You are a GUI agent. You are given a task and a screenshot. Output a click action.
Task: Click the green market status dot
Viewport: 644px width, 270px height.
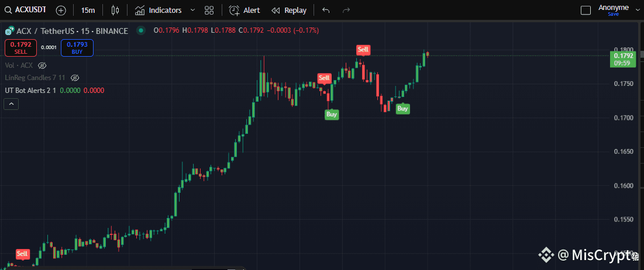coord(142,30)
